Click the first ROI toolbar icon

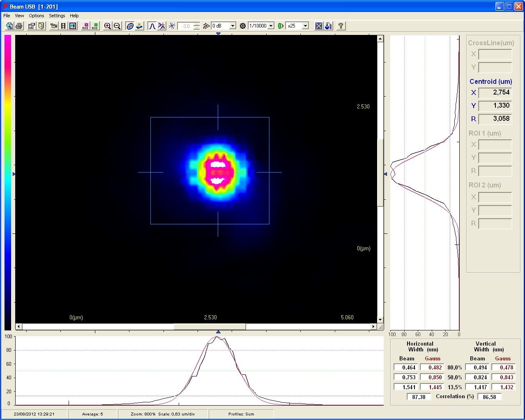point(85,26)
